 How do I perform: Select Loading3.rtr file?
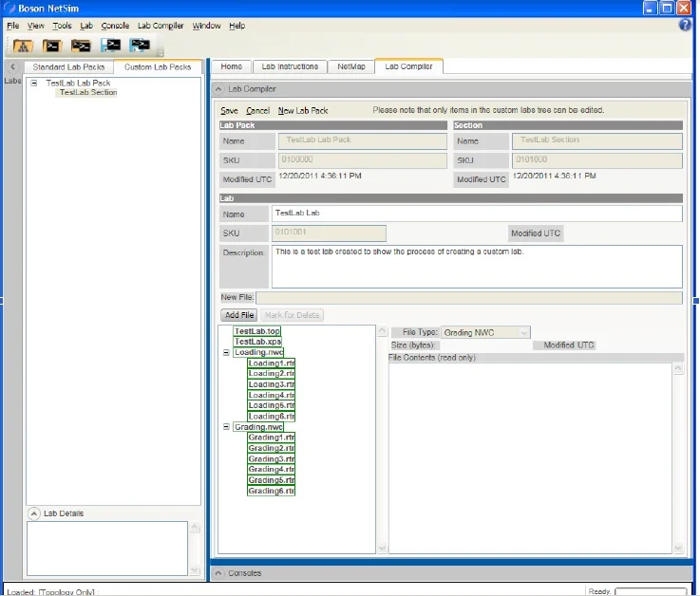click(x=271, y=384)
